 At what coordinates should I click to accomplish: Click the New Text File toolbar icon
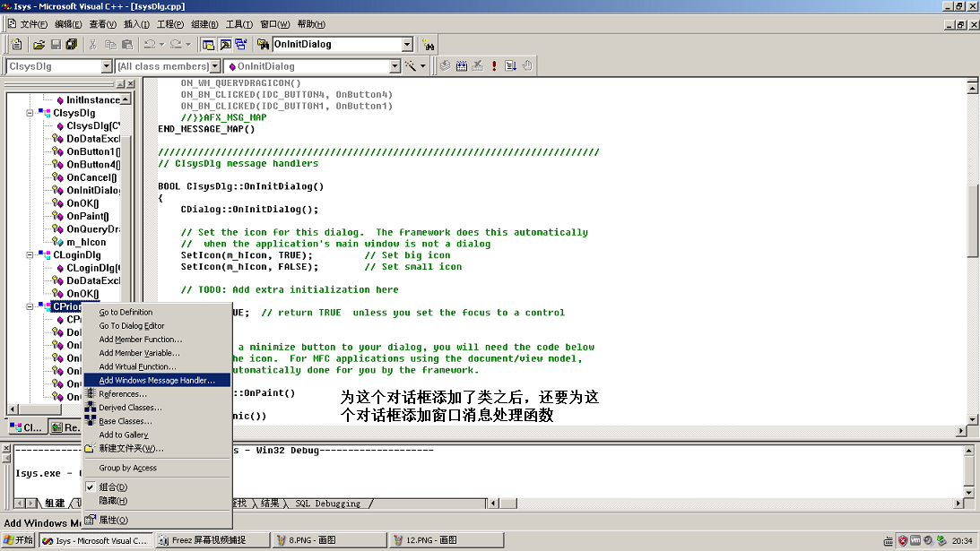coord(17,45)
